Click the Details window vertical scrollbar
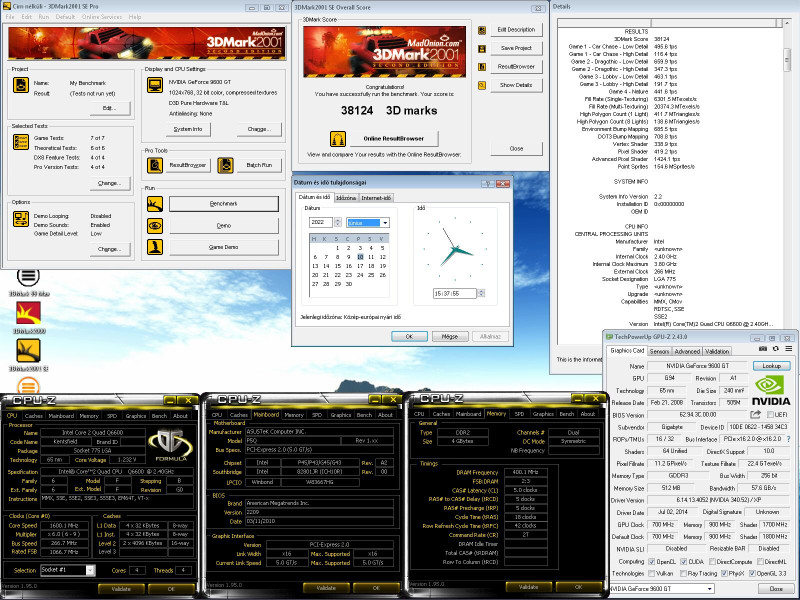 click(x=787, y=179)
